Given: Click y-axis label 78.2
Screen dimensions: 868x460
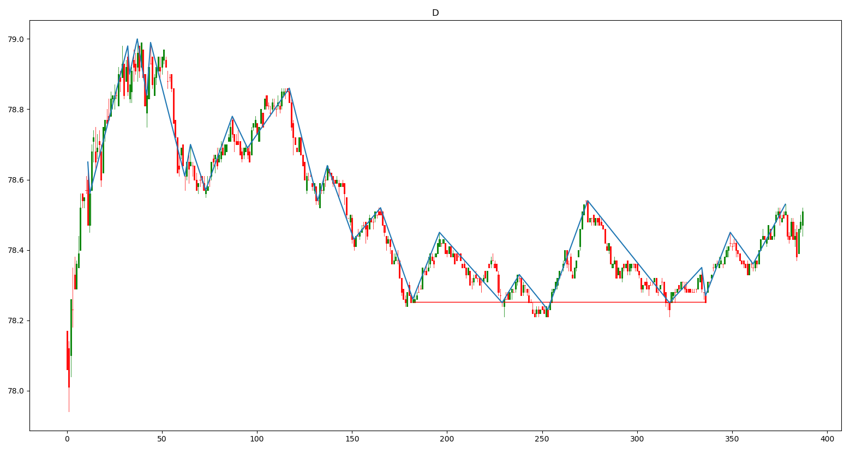Looking at the screenshot, I should click(x=16, y=320).
